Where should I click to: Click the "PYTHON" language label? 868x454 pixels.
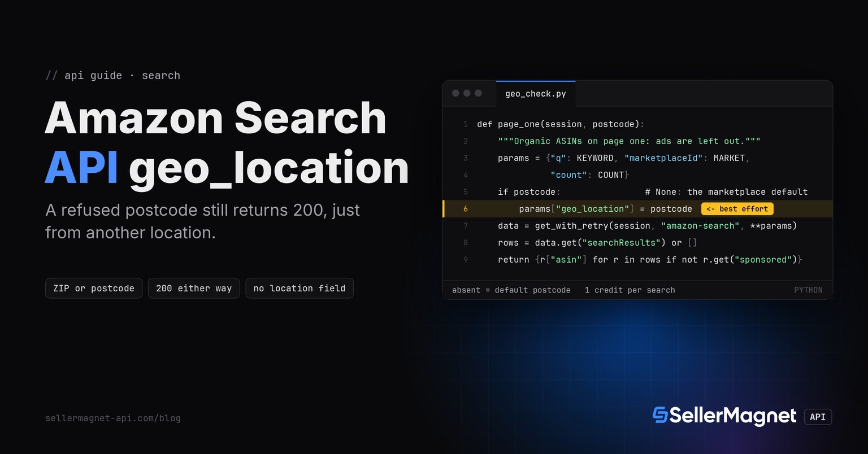coord(809,290)
